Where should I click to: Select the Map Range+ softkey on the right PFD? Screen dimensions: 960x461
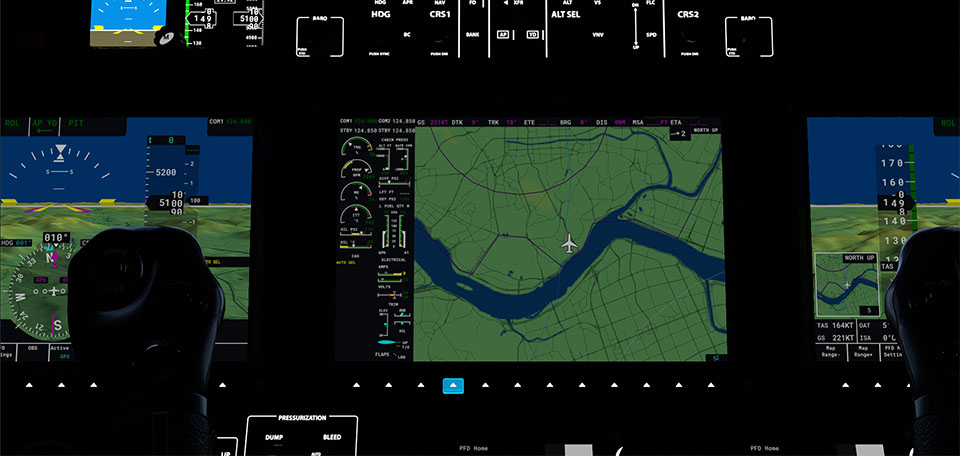(863, 351)
